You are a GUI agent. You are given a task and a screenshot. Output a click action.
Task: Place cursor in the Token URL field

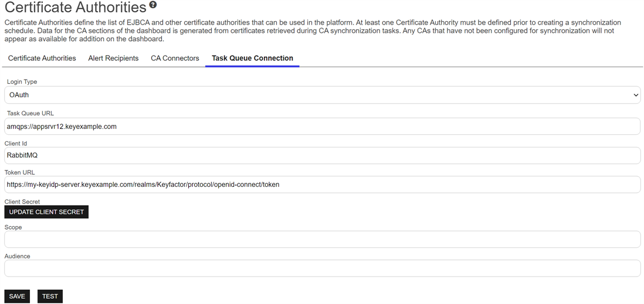pyautogui.click(x=323, y=185)
